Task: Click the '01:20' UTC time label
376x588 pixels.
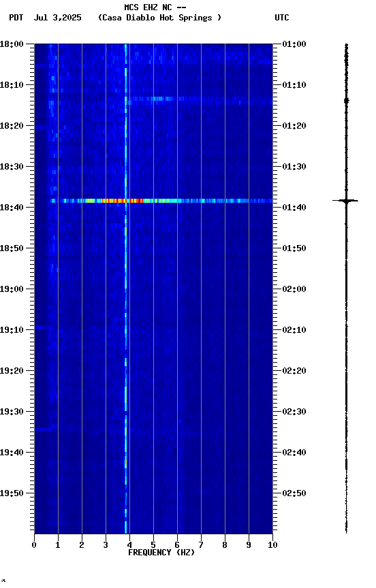Action: [x=294, y=126]
